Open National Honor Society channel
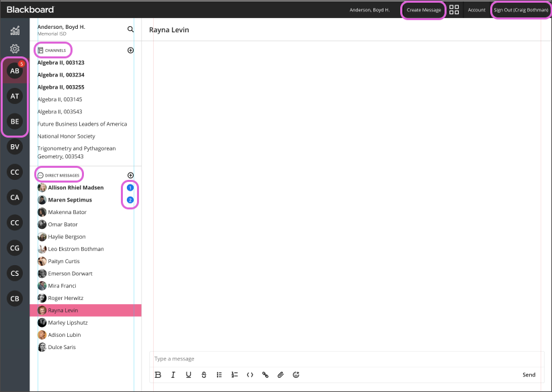This screenshot has height=392, width=552. (66, 136)
